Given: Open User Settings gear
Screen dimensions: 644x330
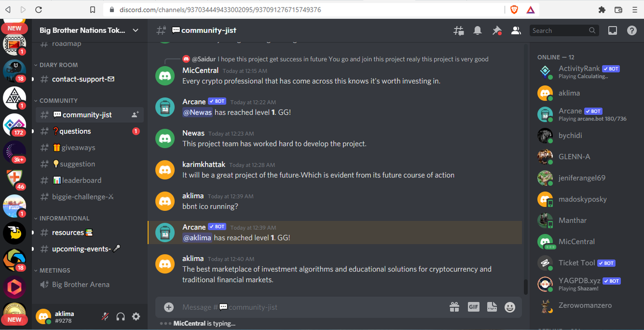Looking at the screenshot, I should 136,316.
